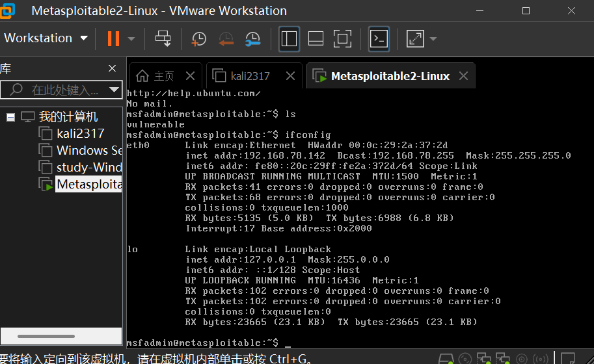Screen dimensions: 594x364
Task: Click the ifconfig command text
Action: coord(308,135)
